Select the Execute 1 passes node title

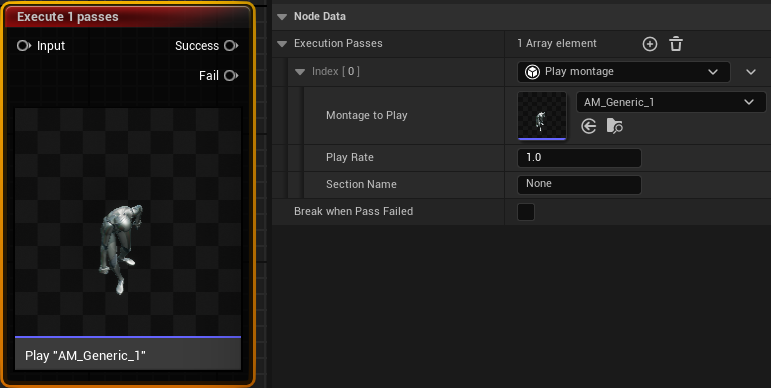[68, 17]
